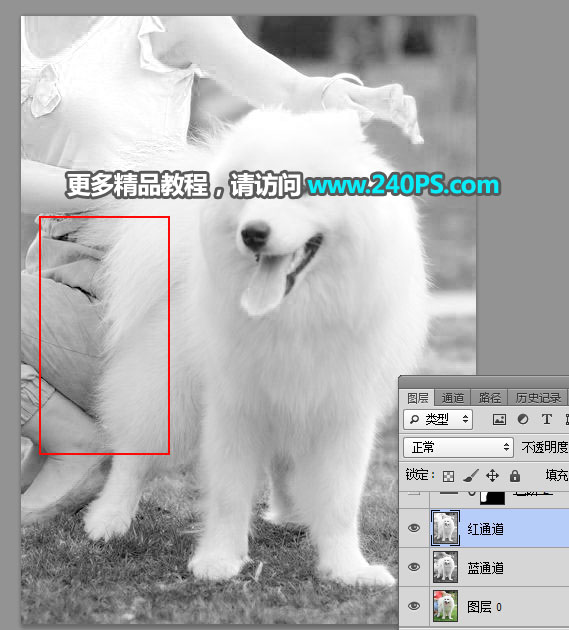The height and width of the screenshot is (630, 569).
Task: Toggle lock transparent pixels checkerboard icon
Action: (448, 476)
